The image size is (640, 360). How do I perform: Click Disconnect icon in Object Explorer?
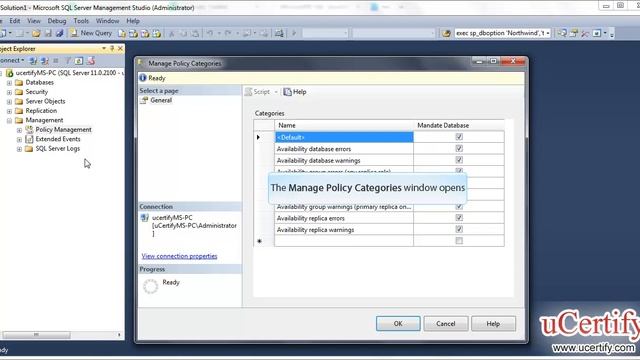coord(44,60)
